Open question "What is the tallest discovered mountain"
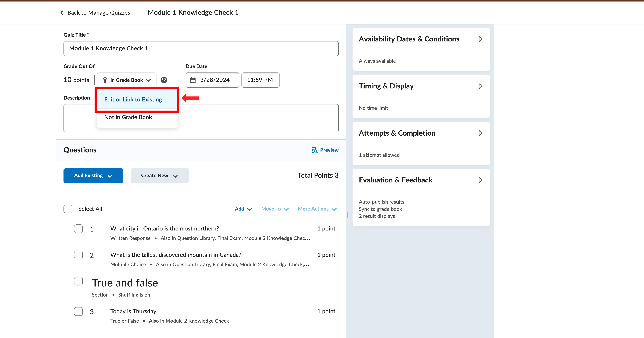Viewport: 644px width, 338px height. [176, 255]
